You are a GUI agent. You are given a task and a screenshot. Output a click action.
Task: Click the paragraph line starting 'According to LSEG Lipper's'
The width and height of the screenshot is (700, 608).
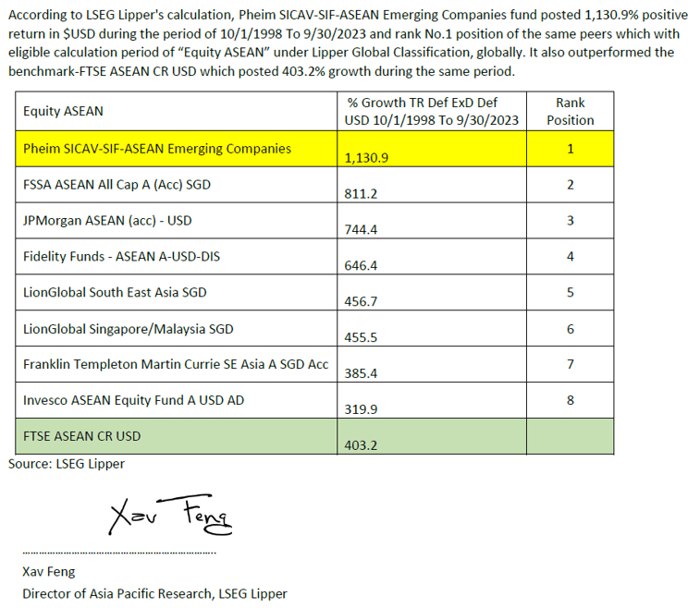(349, 15)
